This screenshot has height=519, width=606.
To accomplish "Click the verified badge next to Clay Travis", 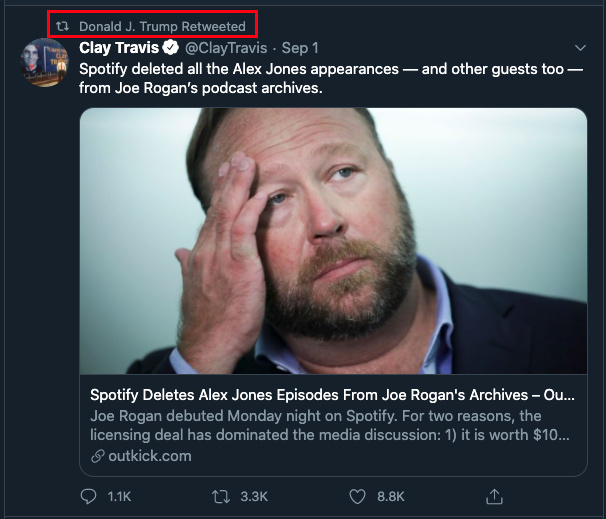I will click(171, 48).
